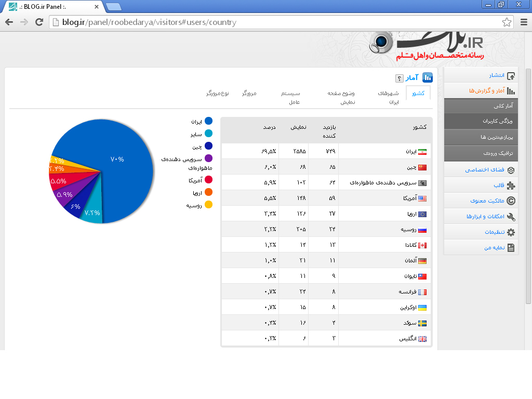
Task: Switch to the سیستم عامل tab
Action: [x=290, y=97]
